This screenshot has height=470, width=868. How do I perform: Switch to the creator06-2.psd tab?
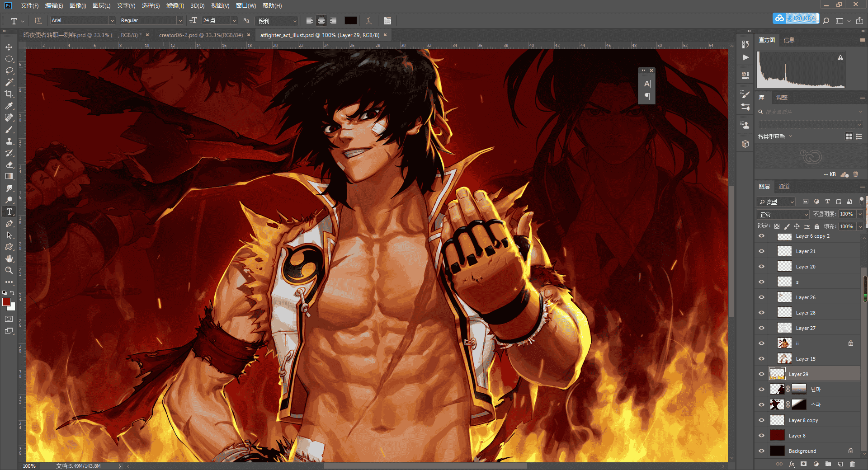click(201, 35)
